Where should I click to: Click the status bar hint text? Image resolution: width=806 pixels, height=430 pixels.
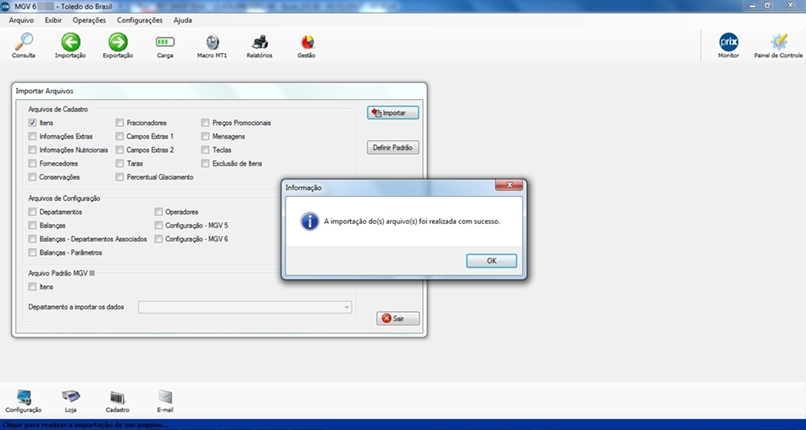pos(84,425)
